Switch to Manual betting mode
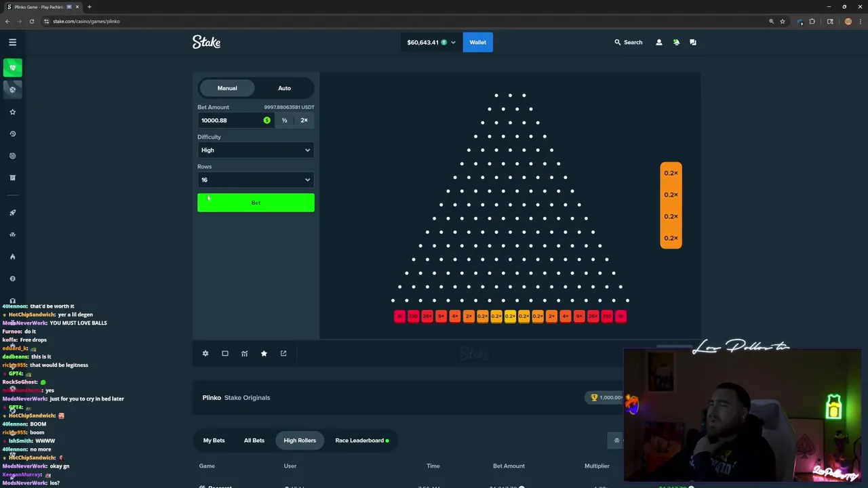868x488 pixels. tap(227, 88)
